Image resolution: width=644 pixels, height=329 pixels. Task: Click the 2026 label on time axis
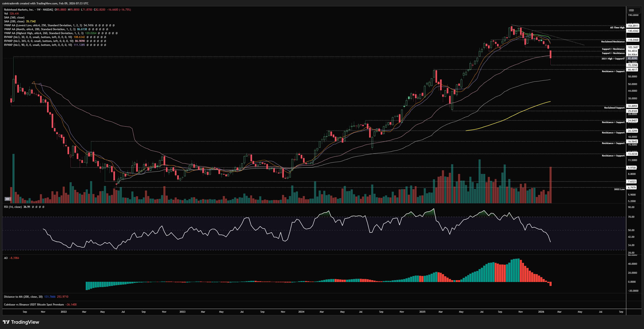coord(541,312)
